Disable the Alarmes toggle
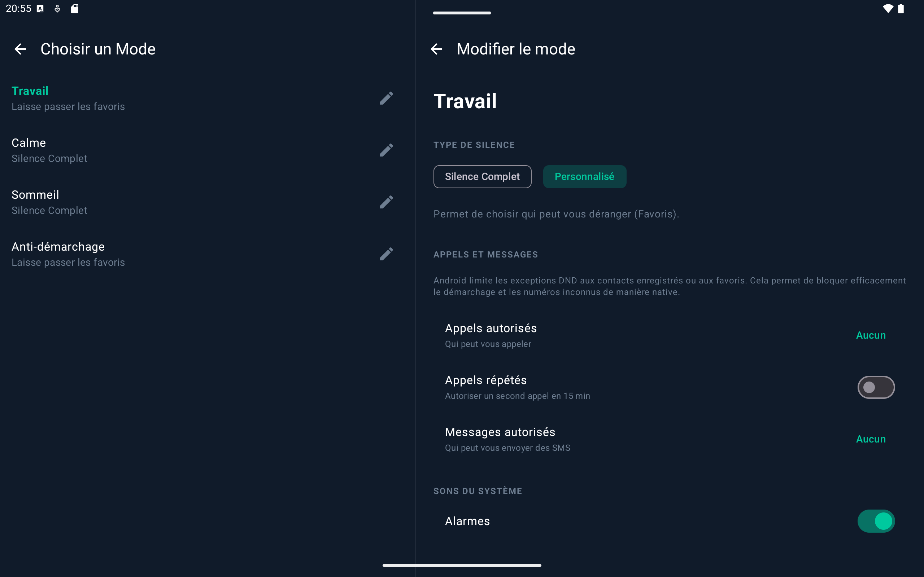 (x=876, y=521)
